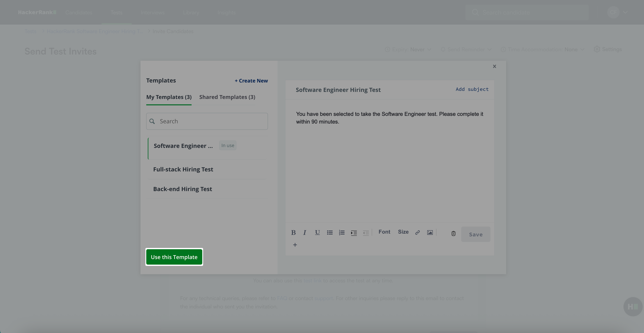Delete template using trash icon

tap(453, 233)
